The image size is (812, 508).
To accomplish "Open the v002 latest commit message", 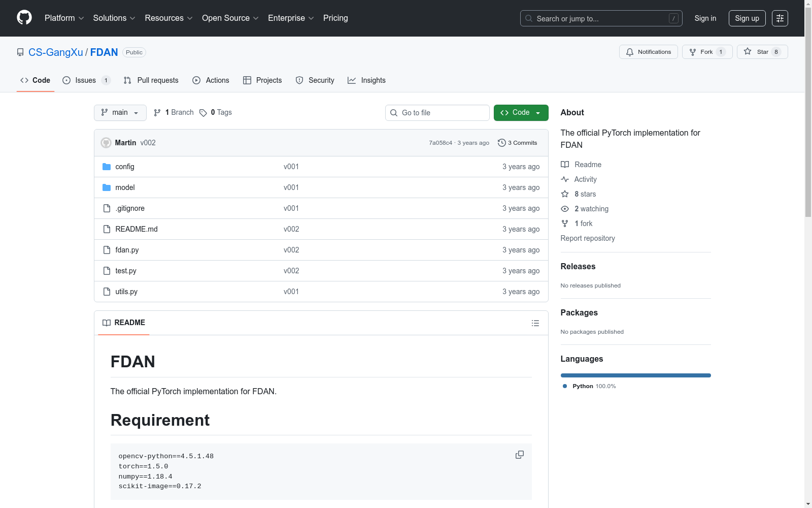I will pos(148,143).
